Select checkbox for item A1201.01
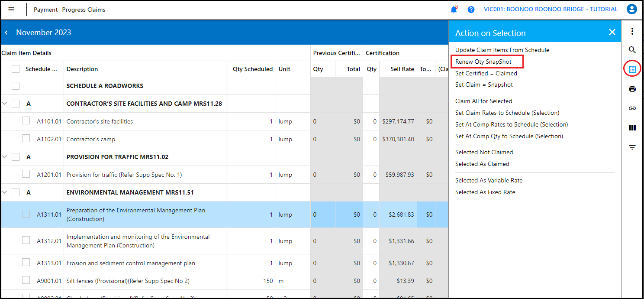Screen dimensions: 644x299 coord(26,174)
